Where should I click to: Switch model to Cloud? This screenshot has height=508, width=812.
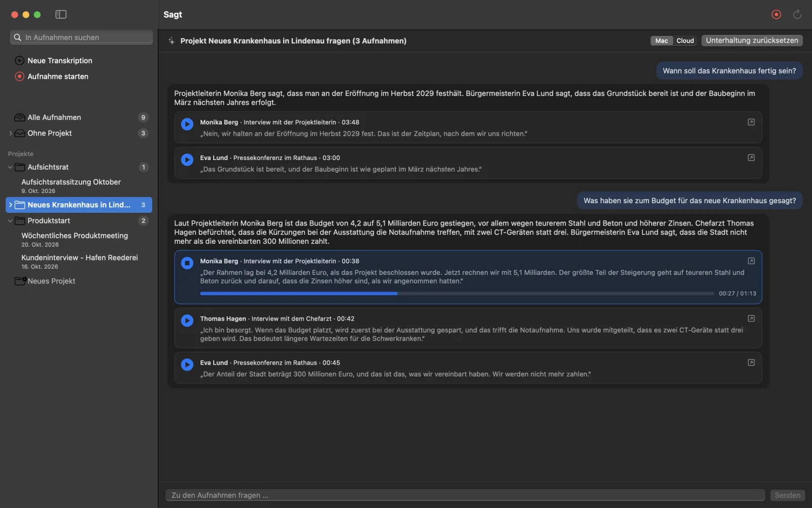tap(685, 41)
